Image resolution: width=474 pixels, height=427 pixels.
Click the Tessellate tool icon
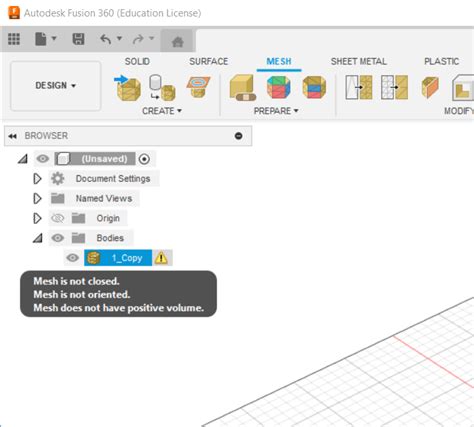(x=162, y=88)
